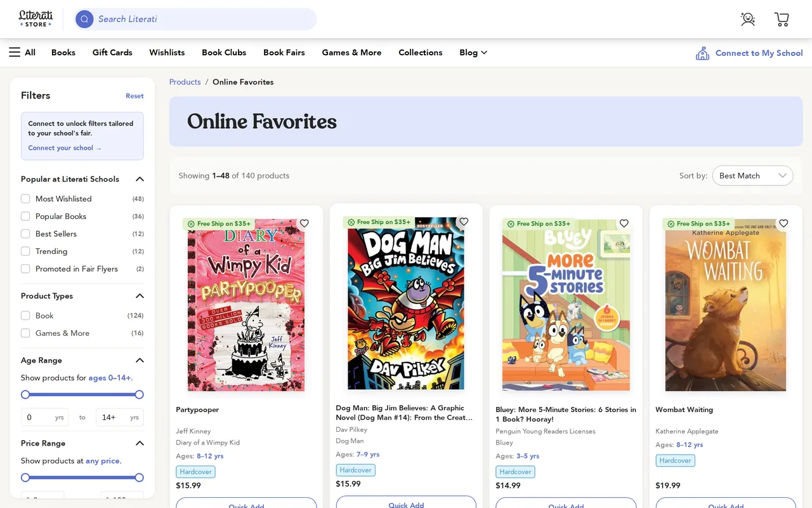Click Wombat Waiting title
The width and height of the screenshot is (812, 508).
click(x=684, y=410)
